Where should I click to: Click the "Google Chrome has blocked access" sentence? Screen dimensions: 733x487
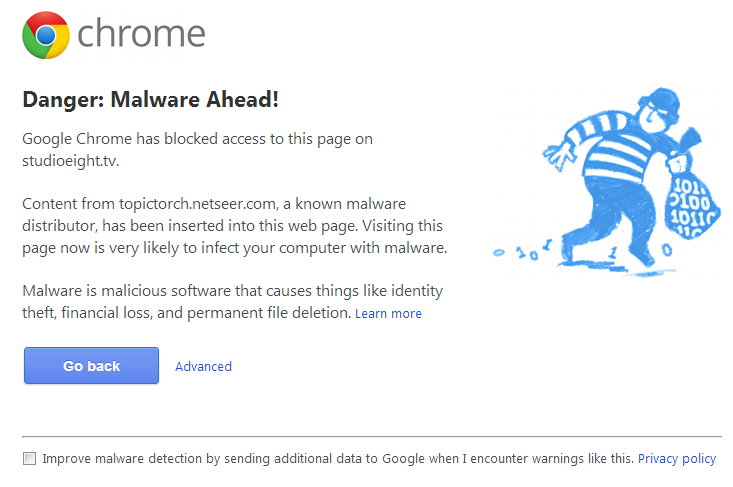pos(197,139)
